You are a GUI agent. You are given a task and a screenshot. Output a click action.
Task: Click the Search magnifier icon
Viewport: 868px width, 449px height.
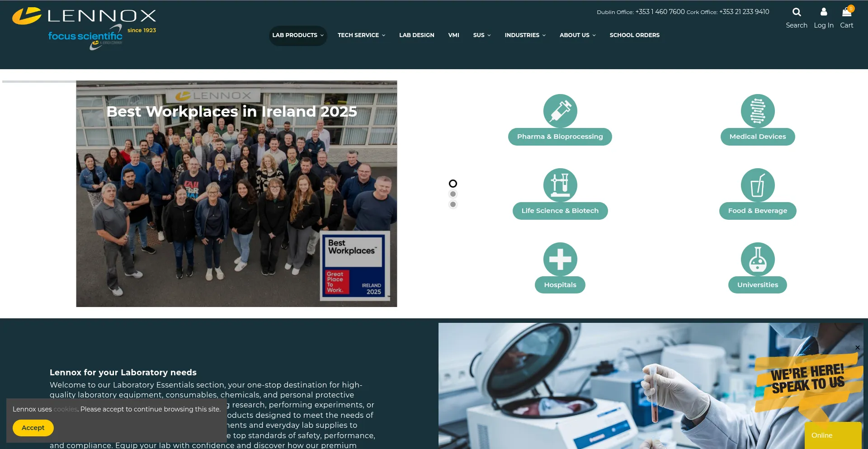point(796,12)
